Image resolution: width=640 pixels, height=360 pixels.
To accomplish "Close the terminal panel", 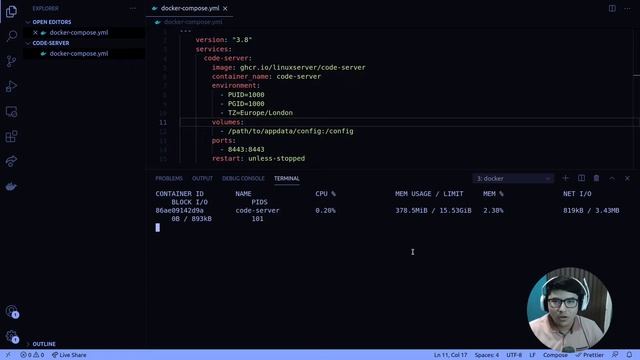I will point(627,178).
